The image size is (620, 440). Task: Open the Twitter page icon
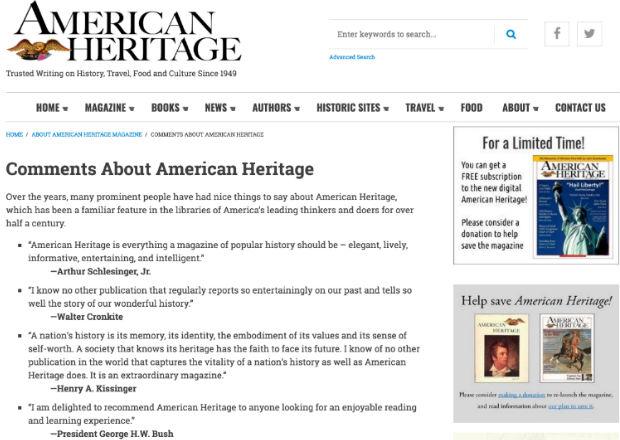coord(590,34)
